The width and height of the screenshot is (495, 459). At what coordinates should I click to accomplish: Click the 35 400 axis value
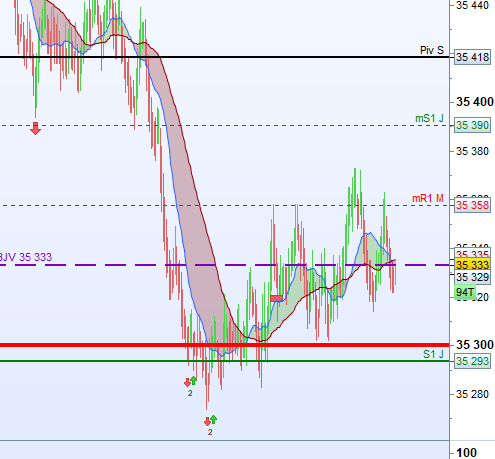point(475,102)
